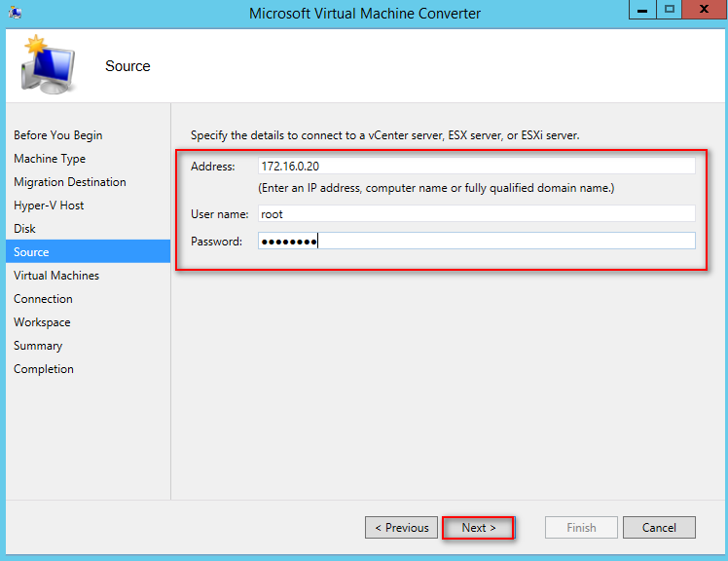Select Migration Destination in the sidebar
Image resolution: width=728 pixels, height=561 pixels.
click(x=70, y=182)
